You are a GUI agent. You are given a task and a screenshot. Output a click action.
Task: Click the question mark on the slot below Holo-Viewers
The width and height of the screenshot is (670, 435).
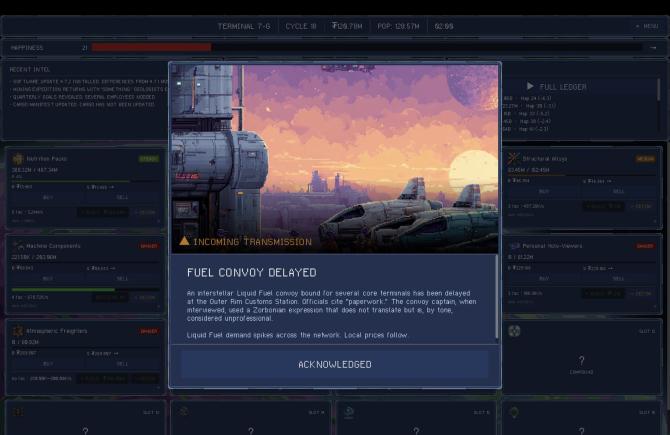(581, 361)
